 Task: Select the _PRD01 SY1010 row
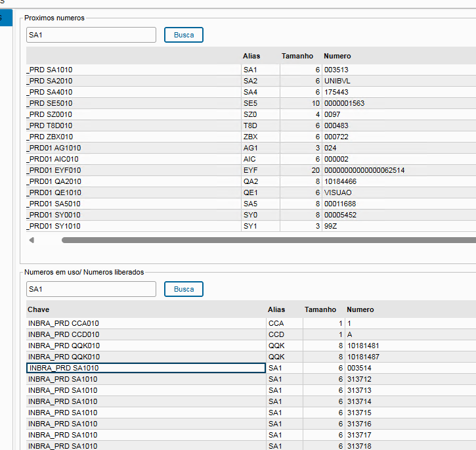tap(251, 226)
